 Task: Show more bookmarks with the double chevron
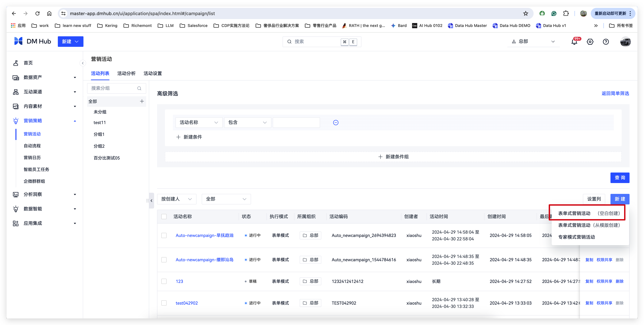coord(596,25)
